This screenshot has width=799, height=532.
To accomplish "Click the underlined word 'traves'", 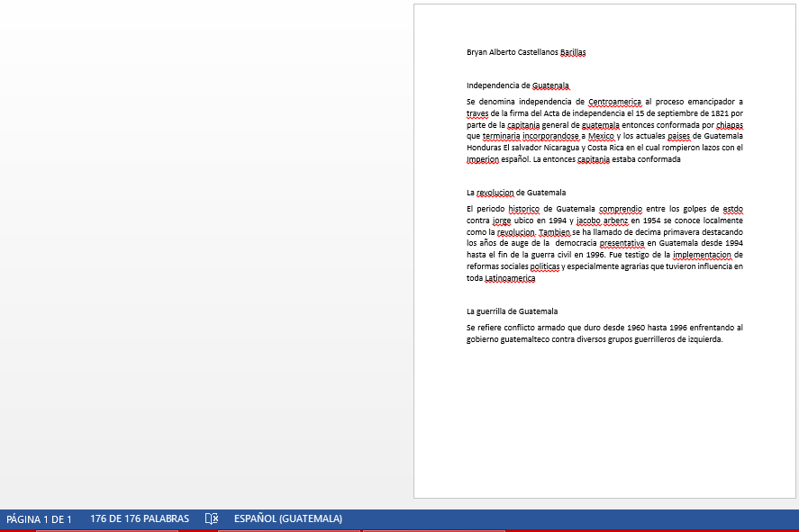I will tap(477, 113).
